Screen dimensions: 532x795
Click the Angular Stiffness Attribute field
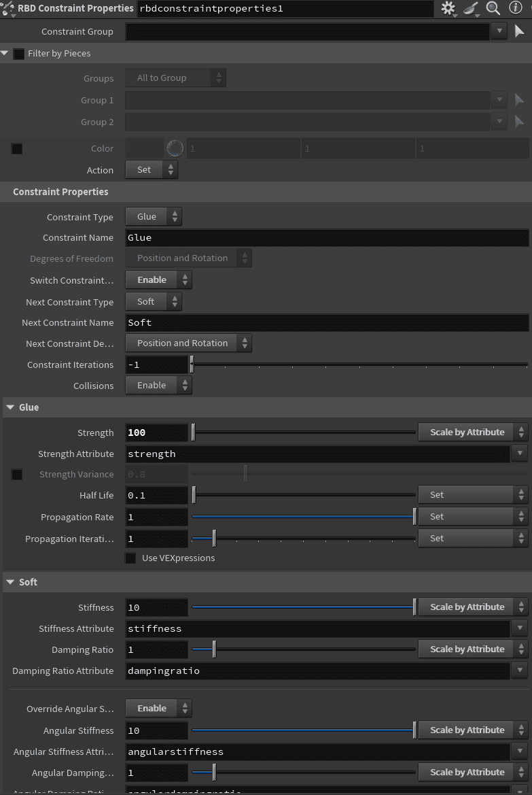317,751
